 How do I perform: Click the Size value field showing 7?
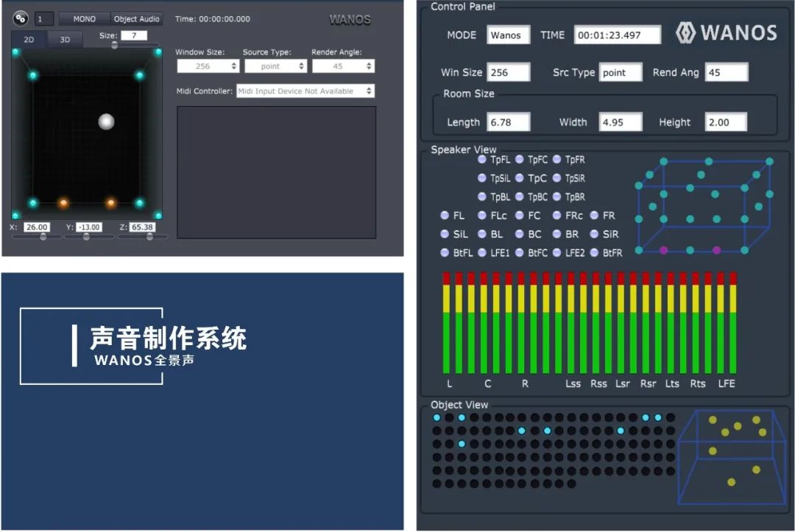click(x=134, y=35)
